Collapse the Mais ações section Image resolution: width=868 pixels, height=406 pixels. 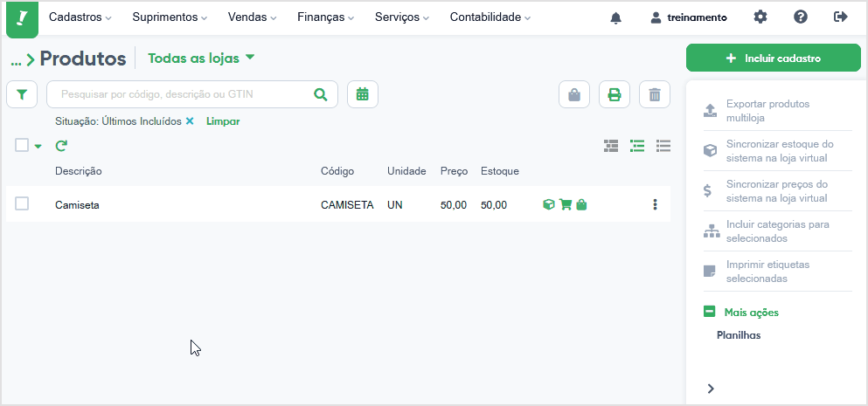(741, 312)
